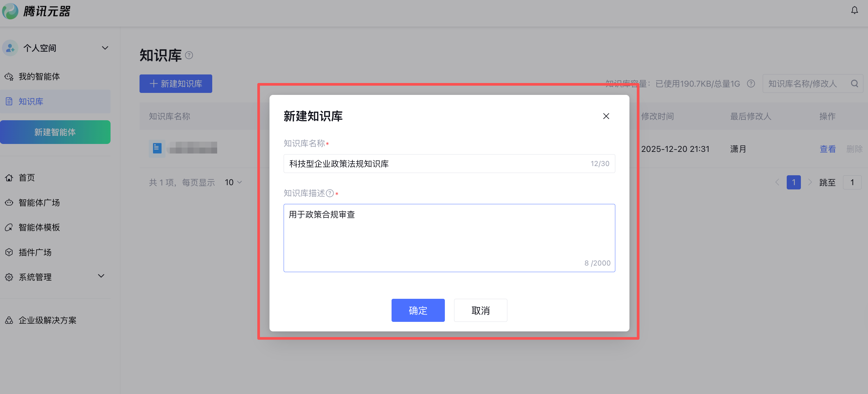The width and height of the screenshot is (868, 394).
Task: Click the knowledge base document file icon
Action: pyautogui.click(x=157, y=149)
